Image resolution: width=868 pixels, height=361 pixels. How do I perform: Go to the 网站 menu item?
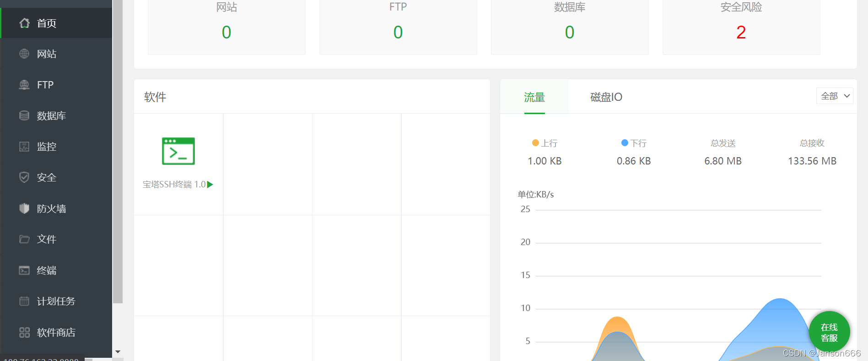click(x=56, y=54)
